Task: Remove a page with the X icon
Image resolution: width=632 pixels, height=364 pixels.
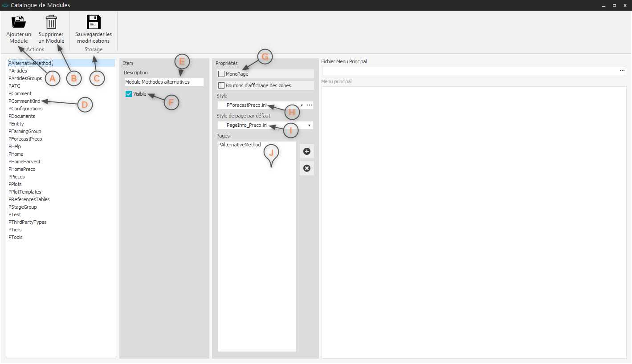Action: click(306, 168)
